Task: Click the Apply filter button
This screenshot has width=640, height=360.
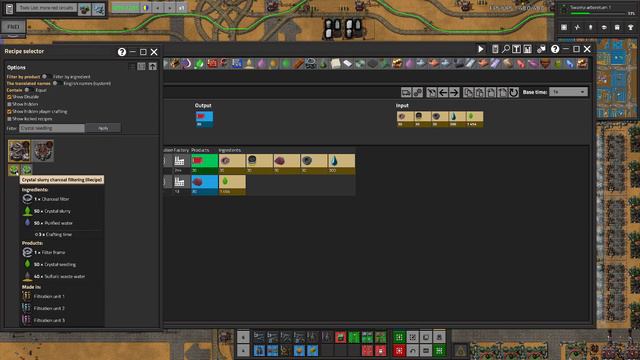Action: tap(103, 128)
